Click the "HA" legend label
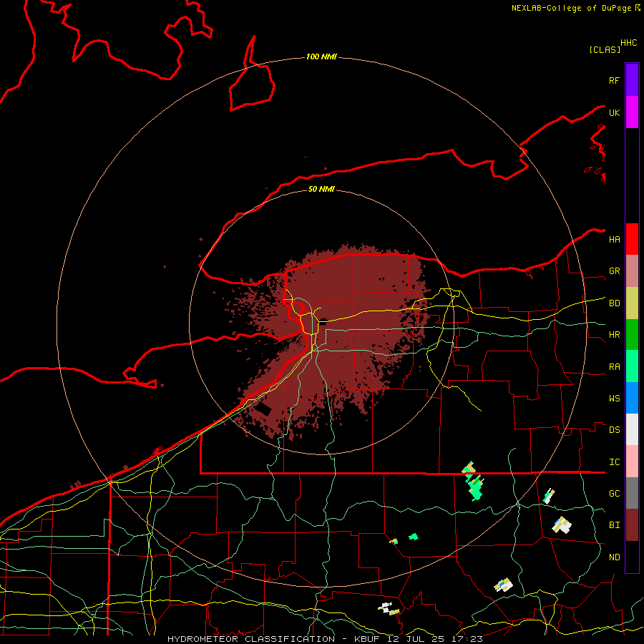This screenshot has height=644, width=644. click(x=614, y=240)
